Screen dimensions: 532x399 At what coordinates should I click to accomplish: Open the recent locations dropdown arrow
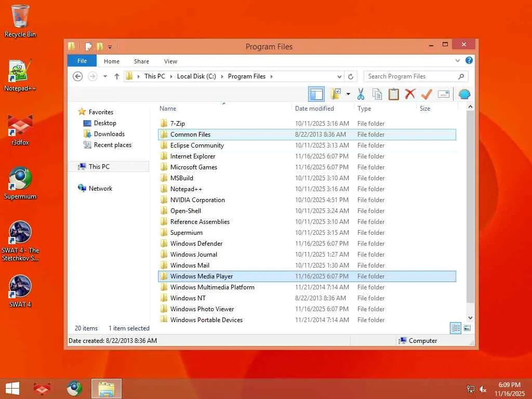(x=105, y=76)
